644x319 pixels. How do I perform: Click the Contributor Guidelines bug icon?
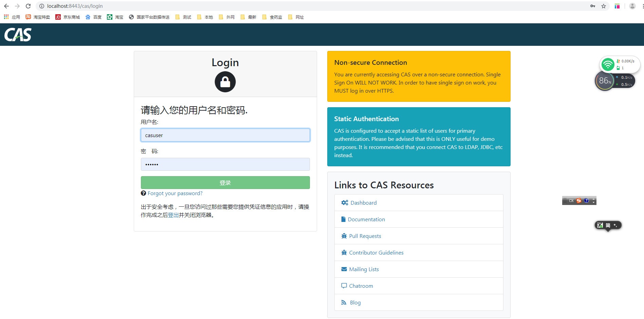pos(344,252)
